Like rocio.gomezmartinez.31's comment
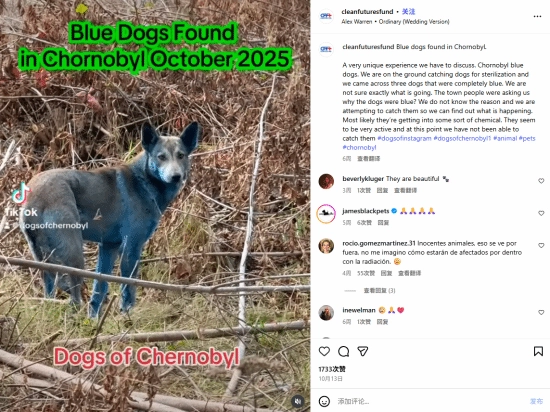This screenshot has height=412, width=550. point(541,245)
